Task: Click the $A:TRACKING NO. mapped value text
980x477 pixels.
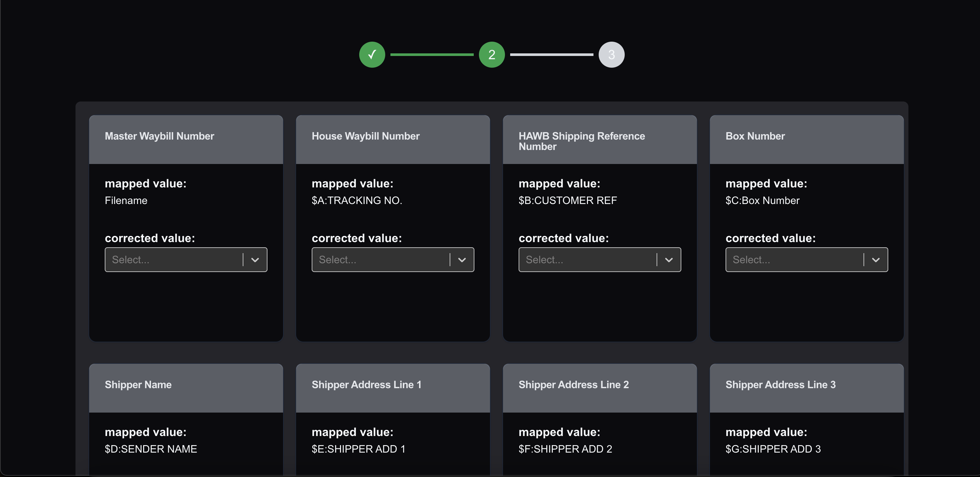Action: tap(357, 200)
